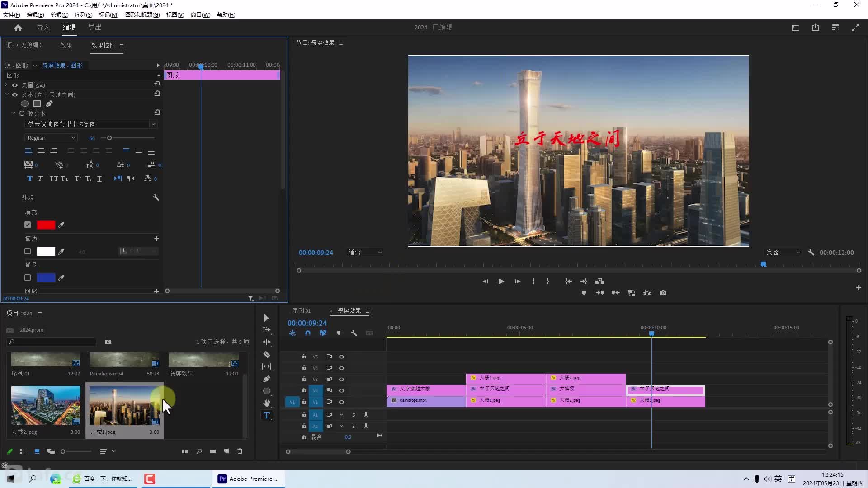
Task: Click the New Item icon in project panel
Action: pyautogui.click(x=226, y=451)
